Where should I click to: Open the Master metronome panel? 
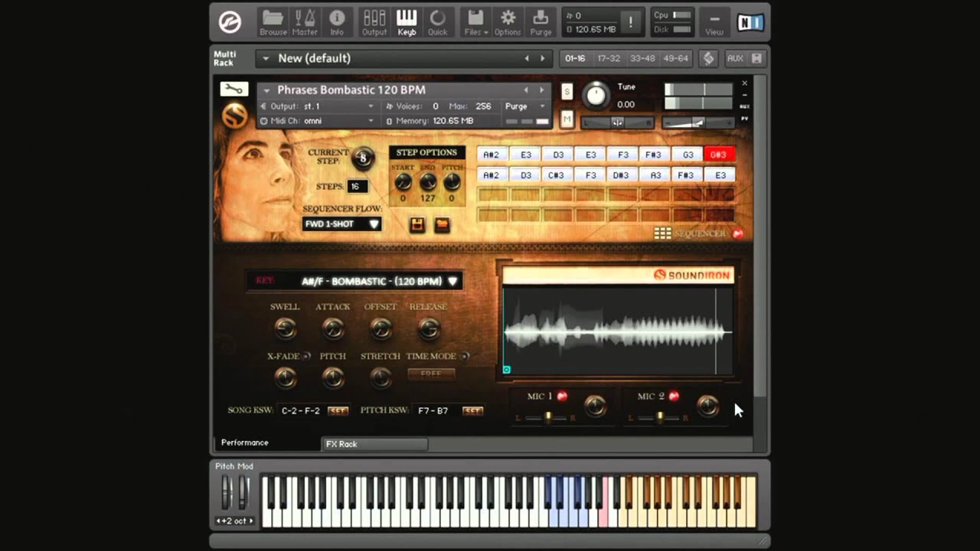[305, 22]
